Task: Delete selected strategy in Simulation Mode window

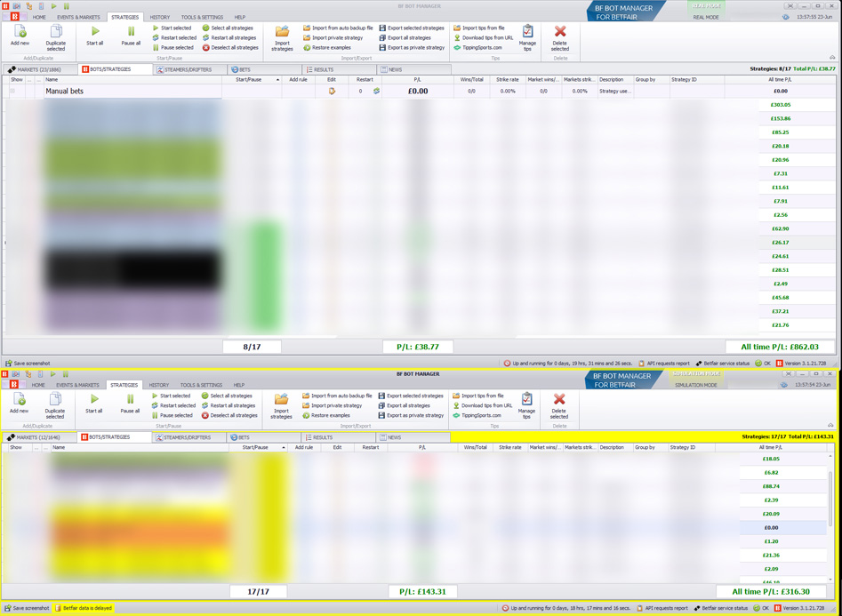Action: (x=559, y=405)
